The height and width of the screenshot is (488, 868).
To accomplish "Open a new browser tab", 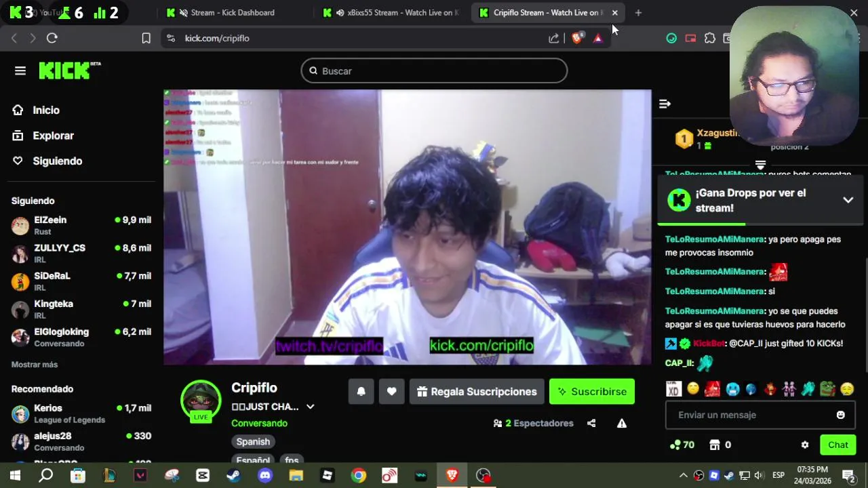I will pos(638,13).
